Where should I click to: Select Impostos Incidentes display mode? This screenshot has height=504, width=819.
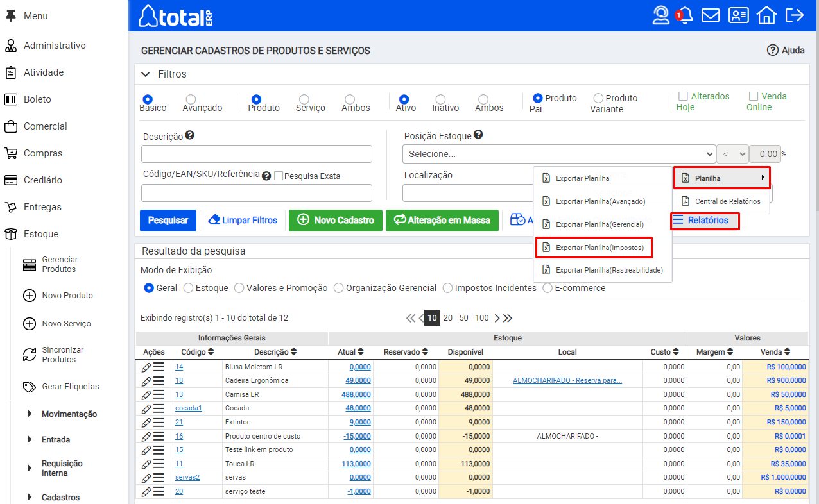[448, 288]
